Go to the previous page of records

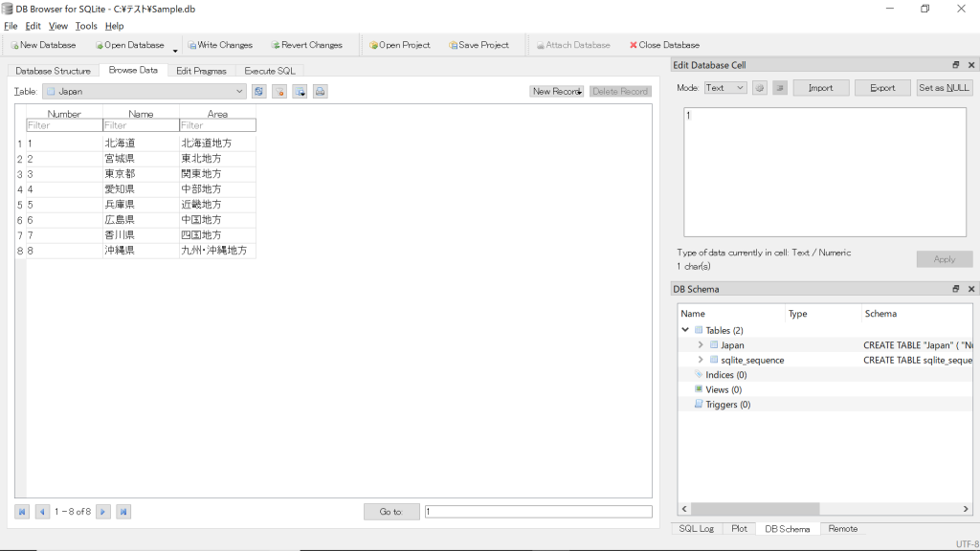tap(42, 512)
